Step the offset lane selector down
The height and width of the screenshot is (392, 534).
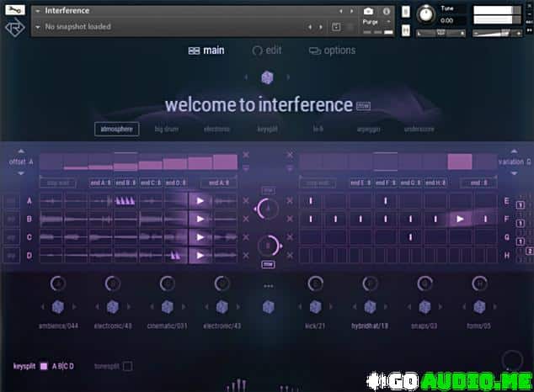pyautogui.click(x=21, y=173)
